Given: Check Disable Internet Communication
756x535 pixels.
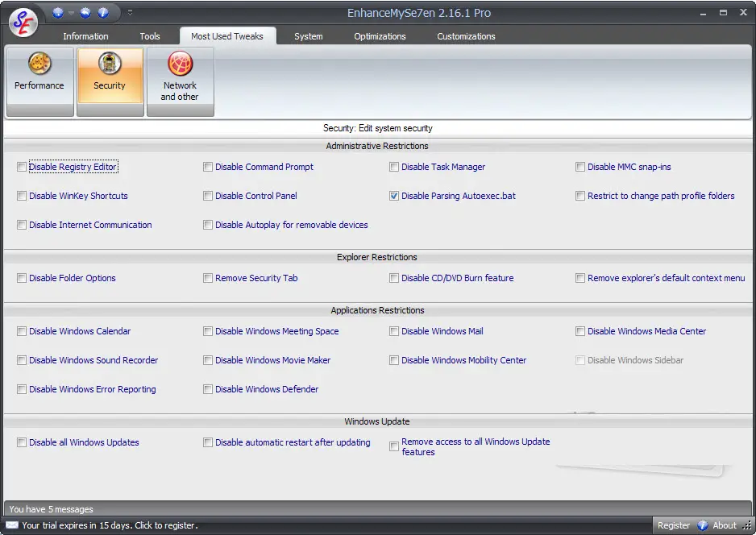Looking at the screenshot, I should pos(21,225).
